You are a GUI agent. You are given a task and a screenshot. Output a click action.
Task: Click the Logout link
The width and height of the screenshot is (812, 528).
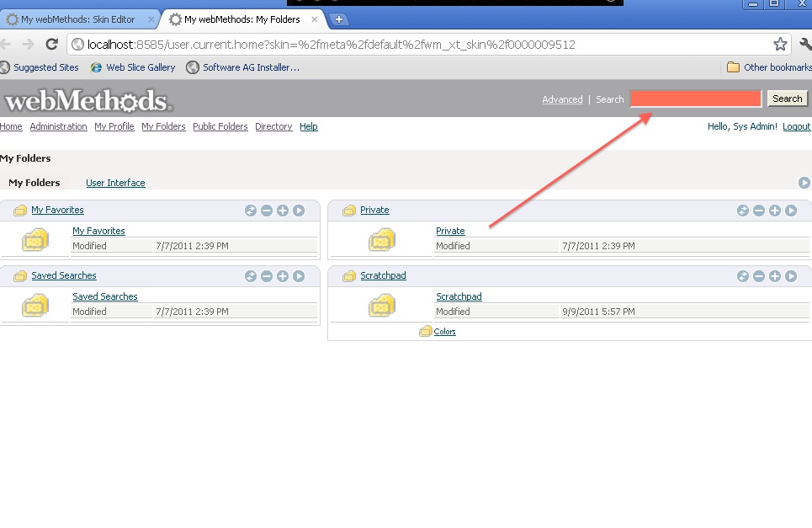[796, 126]
